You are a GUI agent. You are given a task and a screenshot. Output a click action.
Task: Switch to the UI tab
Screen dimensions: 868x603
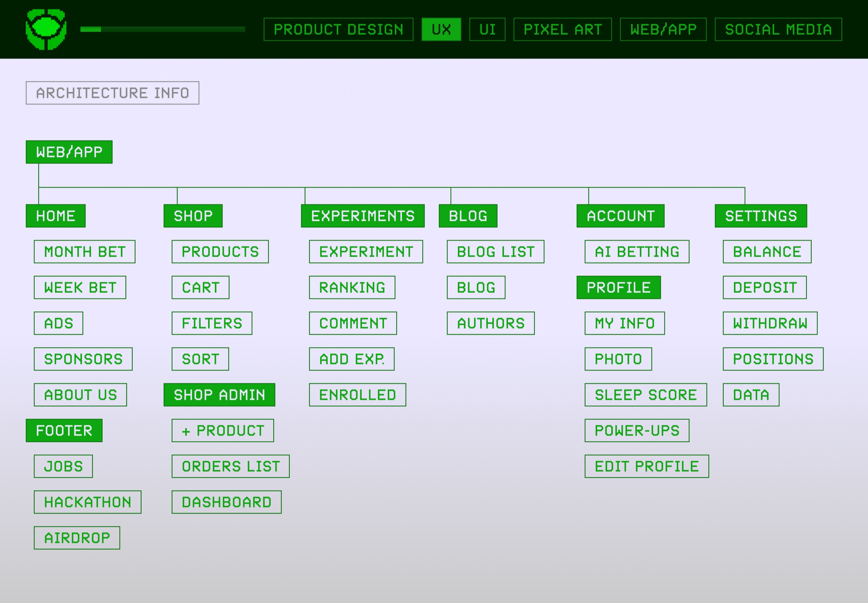487,29
